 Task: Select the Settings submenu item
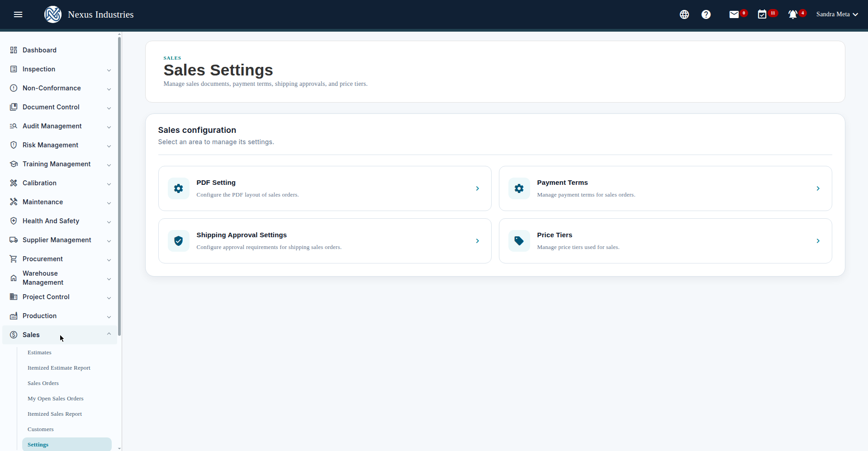67,445
